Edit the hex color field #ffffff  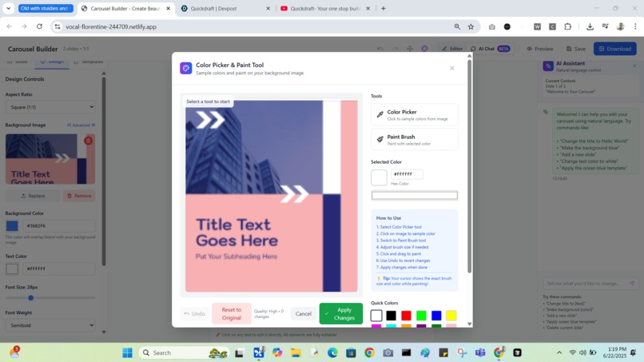pyautogui.click(x=407, y=174)
